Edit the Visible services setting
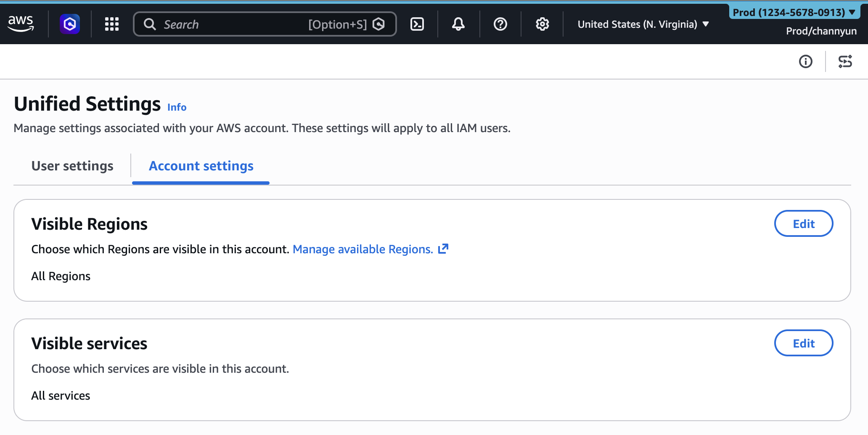 (803, 343)
